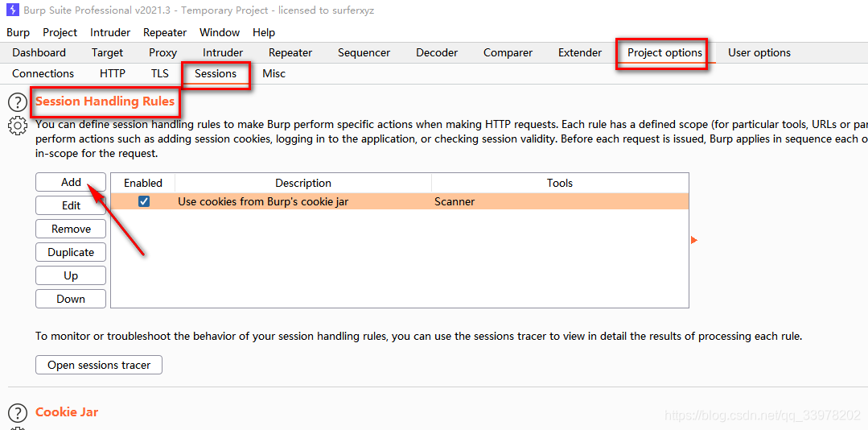
Task: Switch to the Target tab
Action: click(x=107, y=52)
